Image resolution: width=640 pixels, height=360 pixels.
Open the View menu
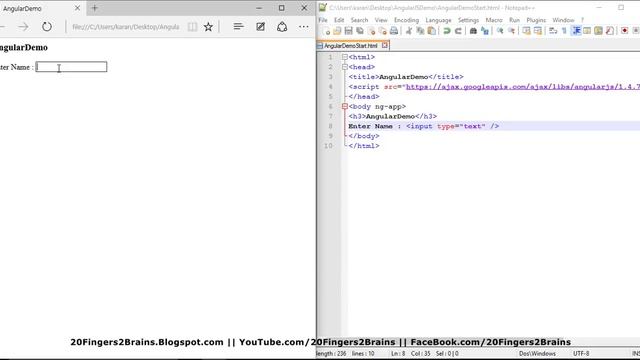coord(381,20)
